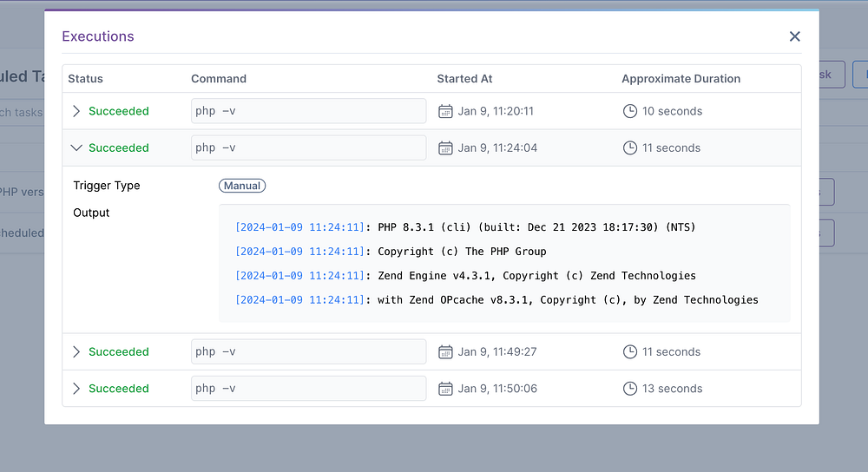Click the Zend Engine v4.3.1 output line
Screen dimensions: 868x472
point(465,276)
